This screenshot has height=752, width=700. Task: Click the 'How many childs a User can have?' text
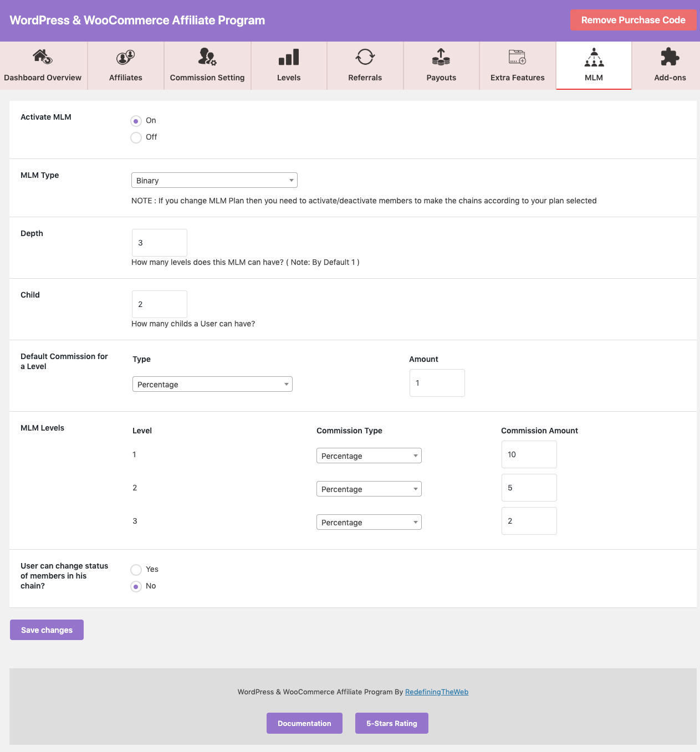click(x=193, y=324)
